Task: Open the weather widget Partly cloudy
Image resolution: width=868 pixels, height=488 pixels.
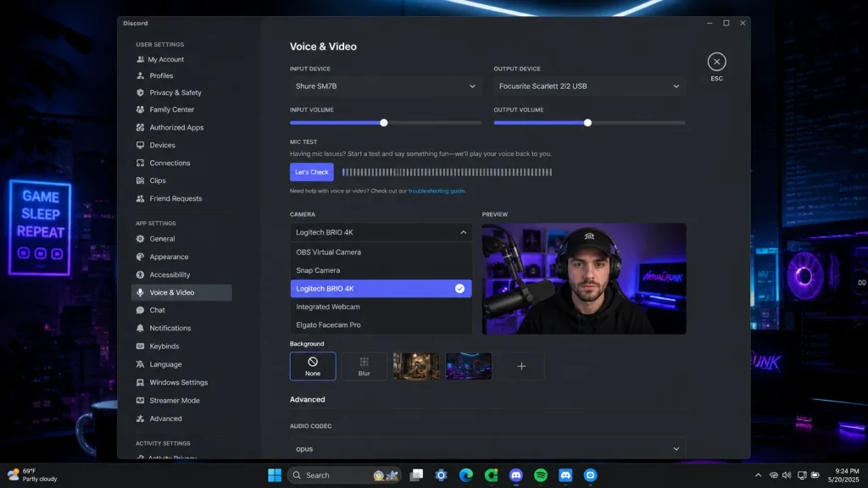Action: pyautogui.click(x=33, y=475)
